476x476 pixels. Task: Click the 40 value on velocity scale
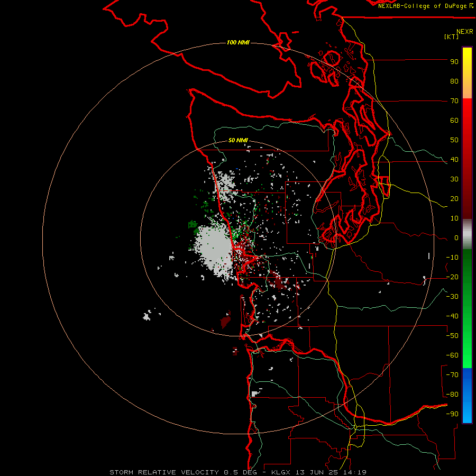[x=454, y=160]
